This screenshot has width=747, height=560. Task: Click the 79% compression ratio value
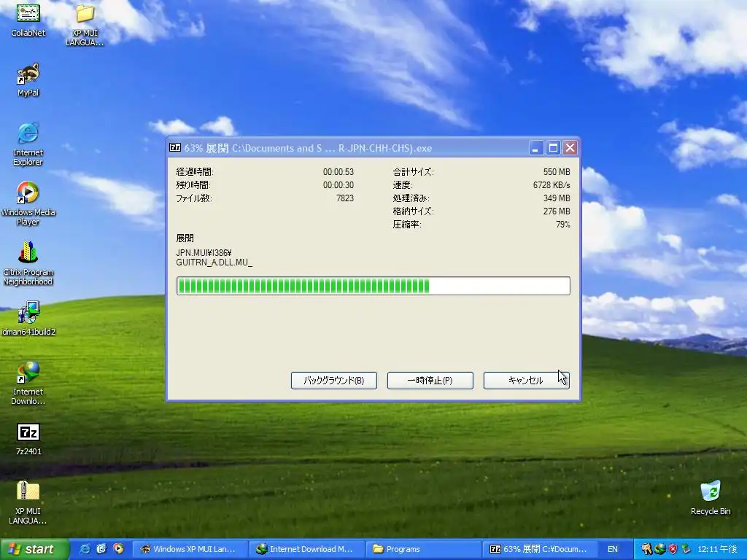pos(562,225)
